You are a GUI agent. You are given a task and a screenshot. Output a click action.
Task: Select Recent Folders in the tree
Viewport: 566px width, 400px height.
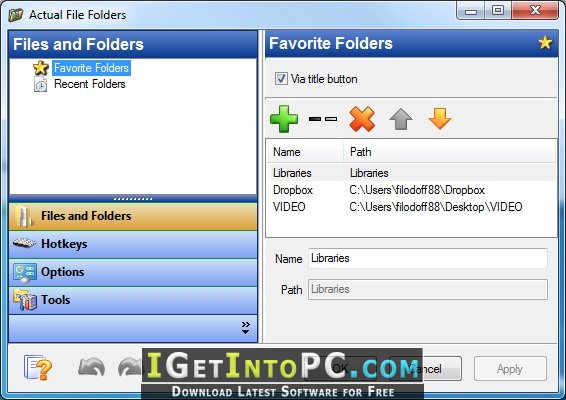click(x=90, y=84)
